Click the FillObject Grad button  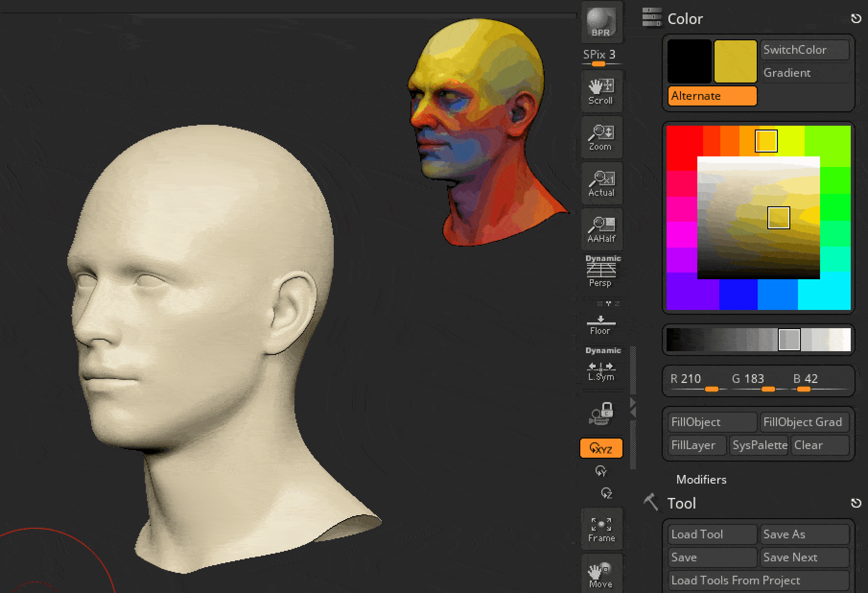click(804, 422)
